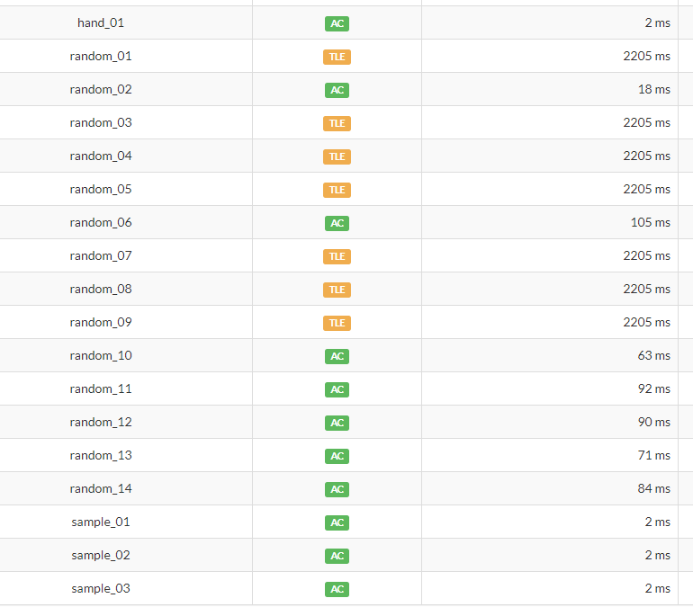Select the random_14 test case name
The height and width of the screenshot is (616, 693).
tap(101, 489)
